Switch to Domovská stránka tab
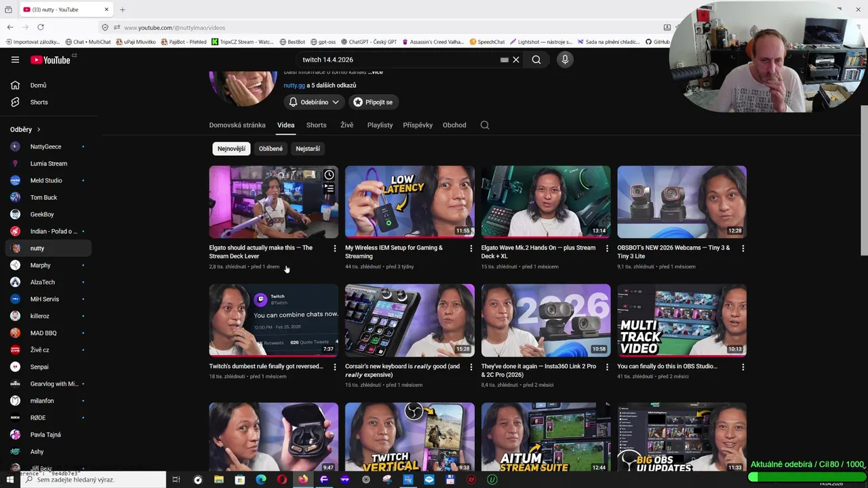Viewport: 868px width, 488px height. coord(237,125)
